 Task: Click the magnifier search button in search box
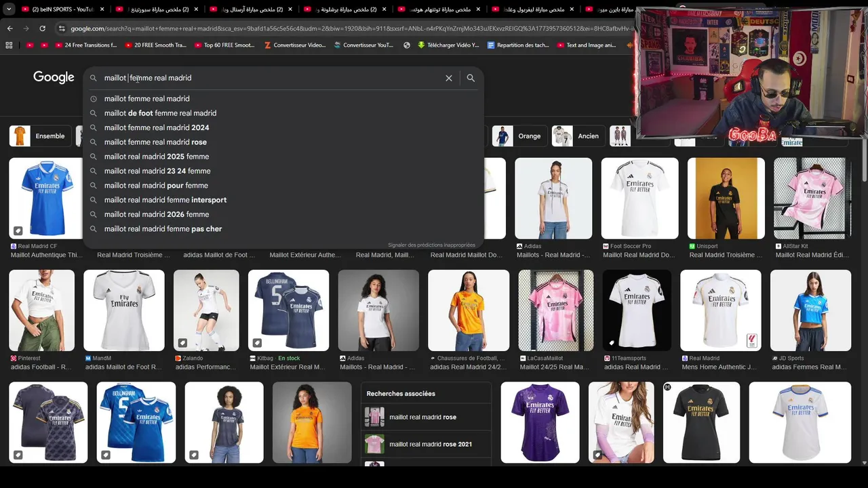pos(471,78)
